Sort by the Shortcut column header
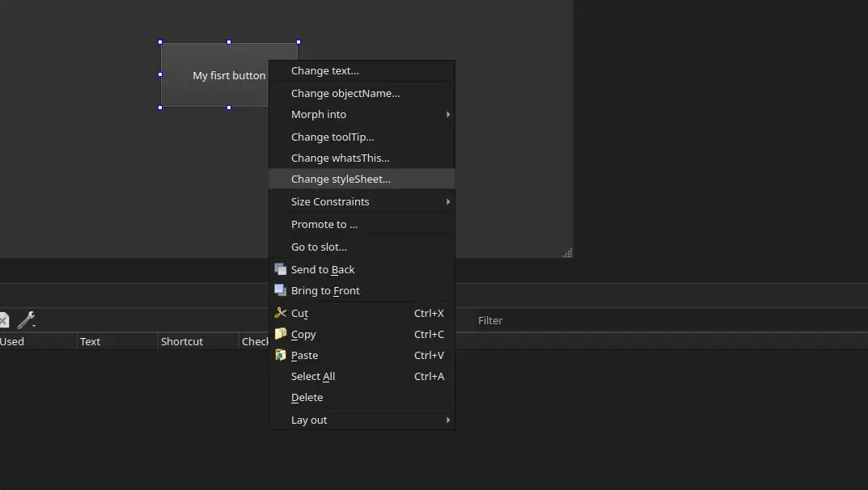 (x=198, y=342)
